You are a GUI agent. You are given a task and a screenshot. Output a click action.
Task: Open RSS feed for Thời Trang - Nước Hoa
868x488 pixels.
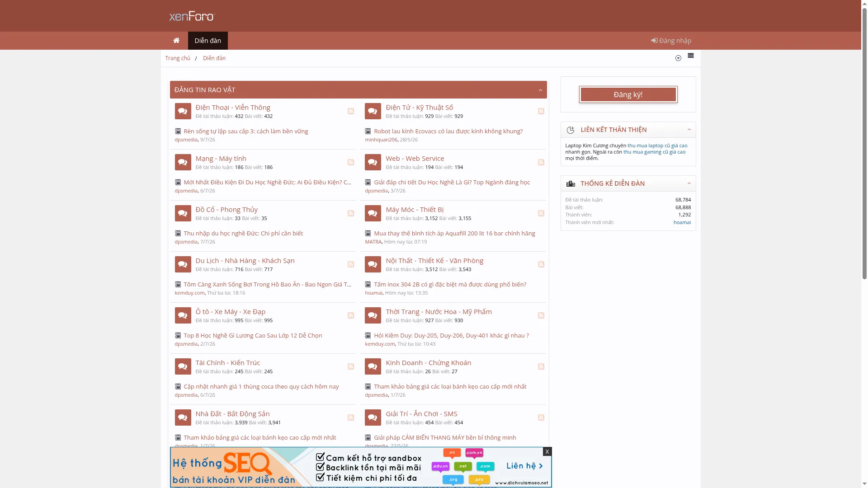(x=541, y=315)
